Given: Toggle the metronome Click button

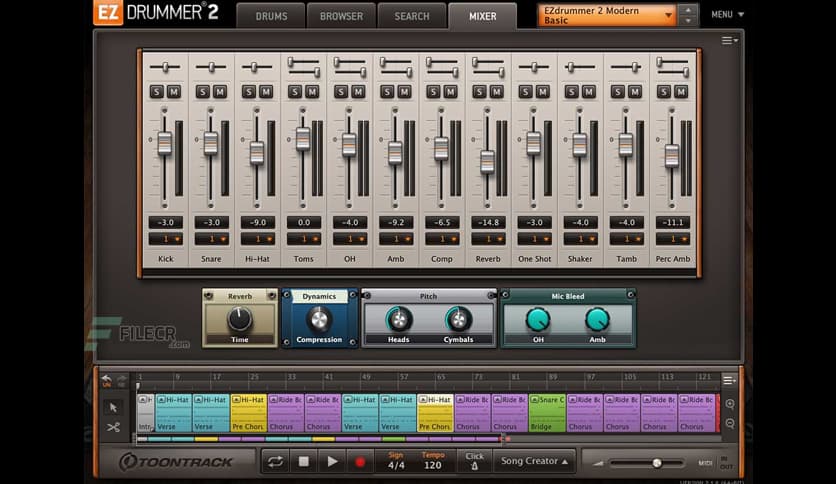Looking at the screenshot, I should (475, 461).
